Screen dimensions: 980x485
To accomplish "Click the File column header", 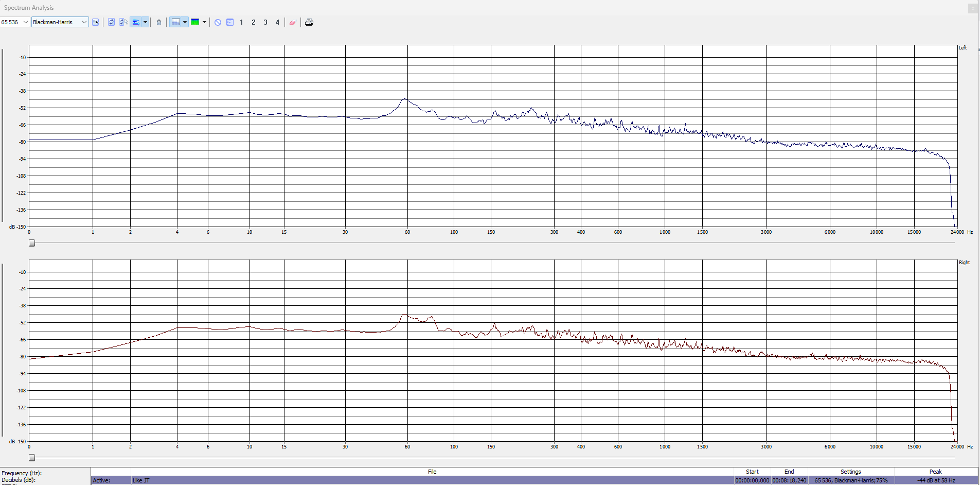I will tap(432, 472).
